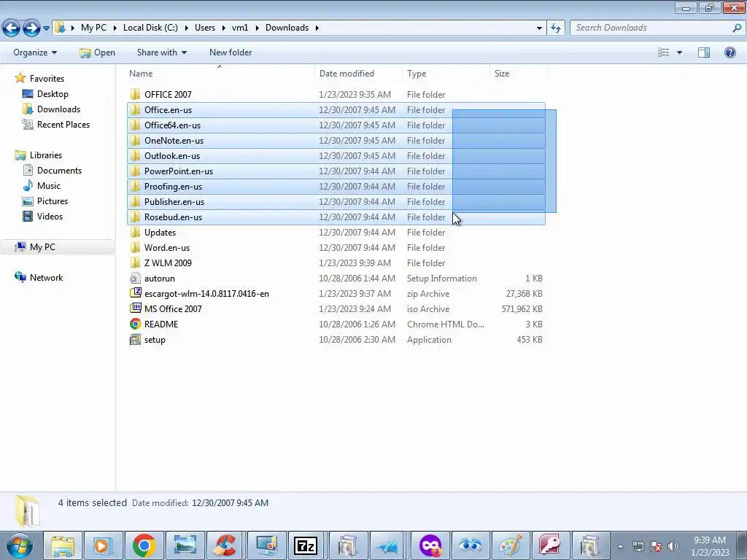Open Windows Explorer from the taskbar

click(x=63, y=545)
